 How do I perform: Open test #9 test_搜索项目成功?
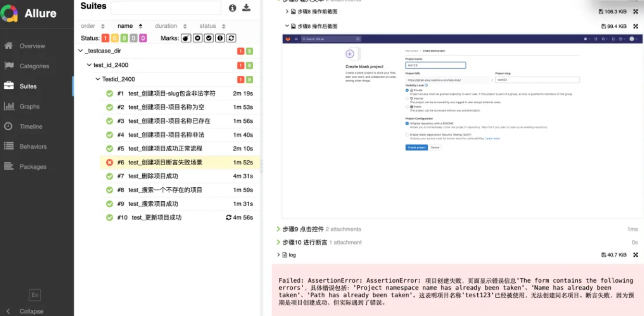point(180,204)
